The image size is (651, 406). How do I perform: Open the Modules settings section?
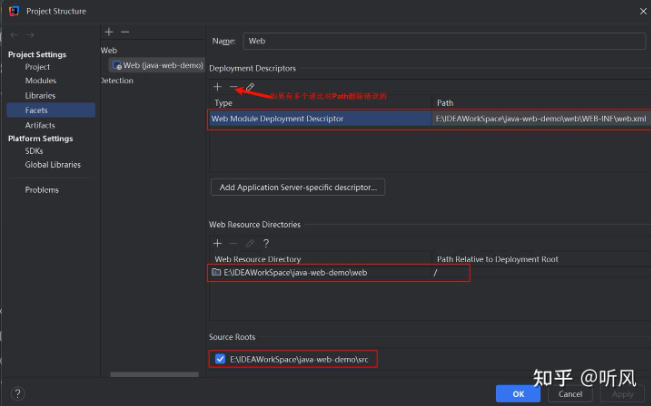click(41, 81)
